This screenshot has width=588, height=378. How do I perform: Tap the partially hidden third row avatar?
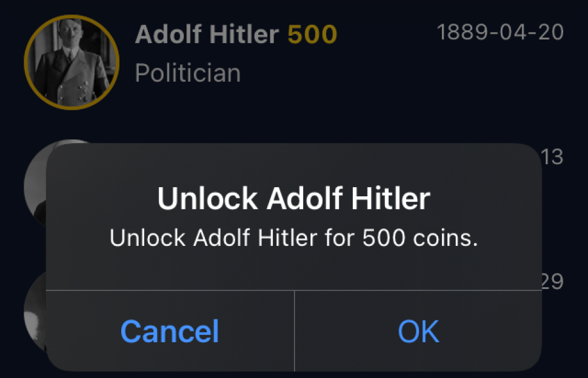pyautogui.click(x=35, y=311)
